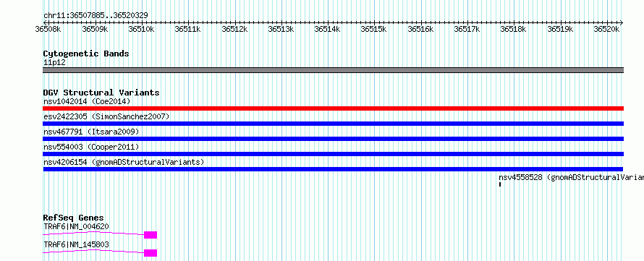The image size is (644, 261).
Task: Click the 36518k ruler tick label
Action: [x=514, y=29]
